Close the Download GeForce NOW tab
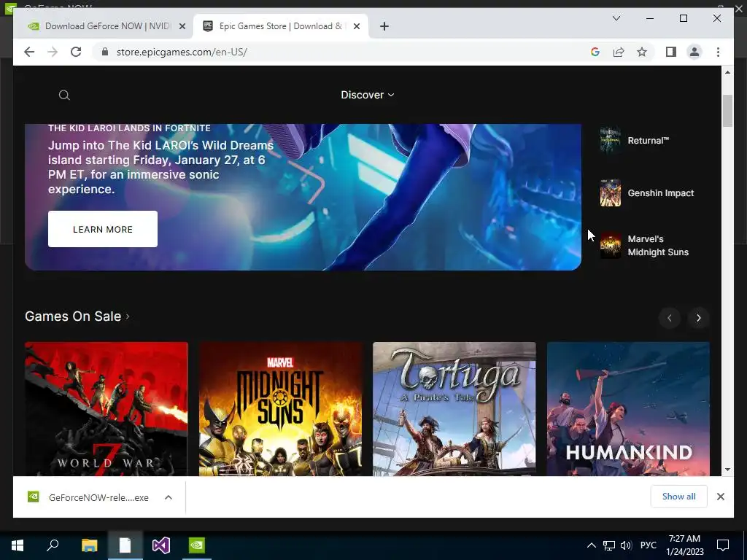 [182, 26]
